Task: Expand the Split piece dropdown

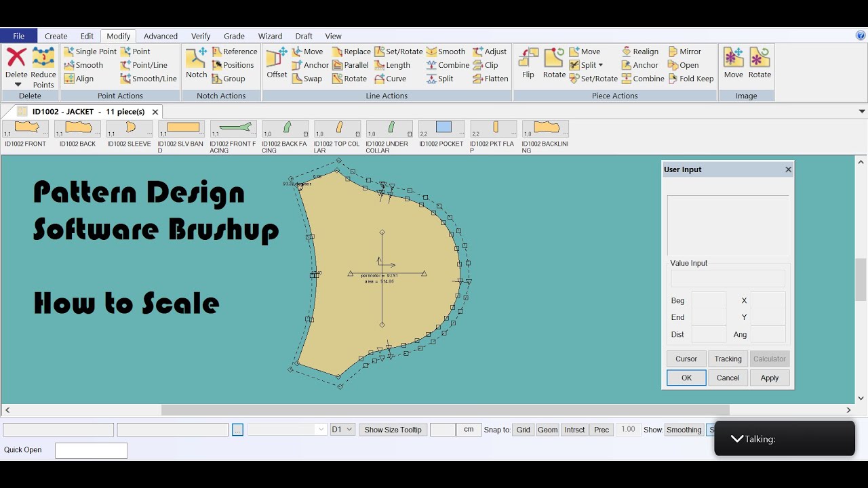Action: [600, 65]
